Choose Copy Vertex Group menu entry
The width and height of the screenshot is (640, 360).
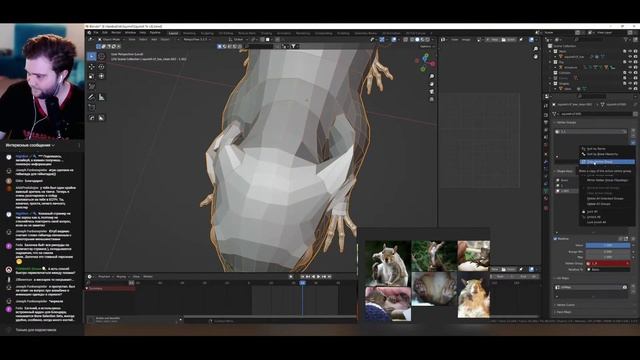point(607,162)
